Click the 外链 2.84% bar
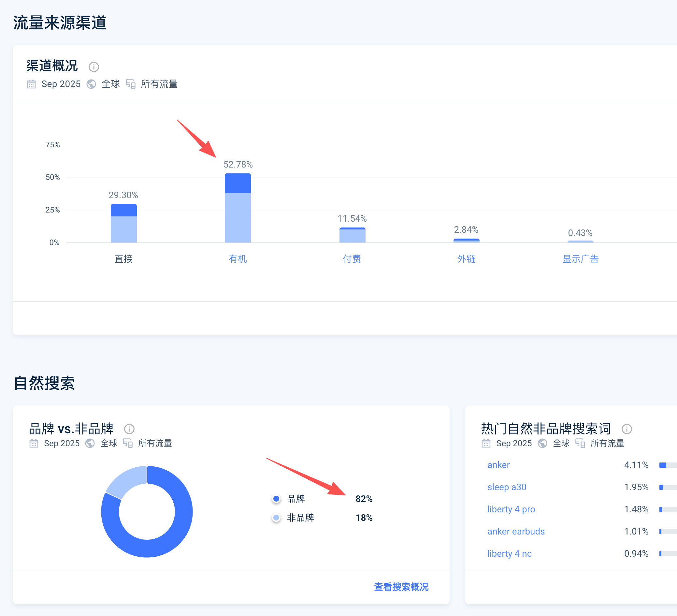Image resolution: width=677 pixels, height=616 pixels. (467, 241)
